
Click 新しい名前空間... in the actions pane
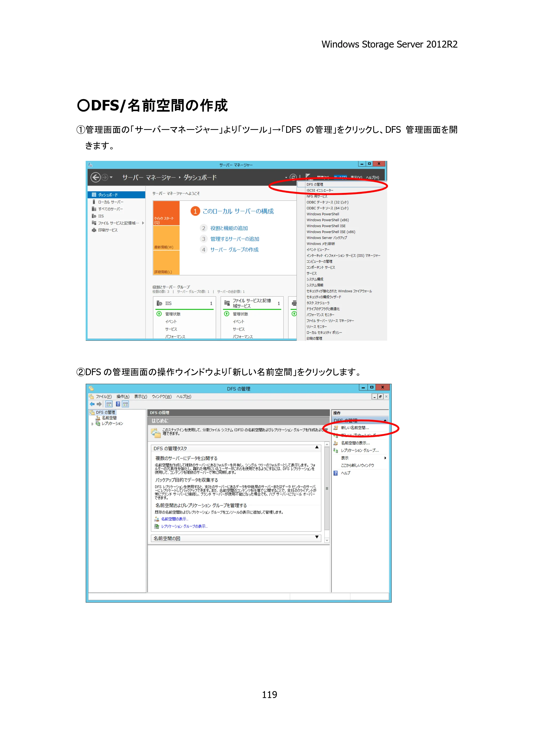(x=355, y=428)
